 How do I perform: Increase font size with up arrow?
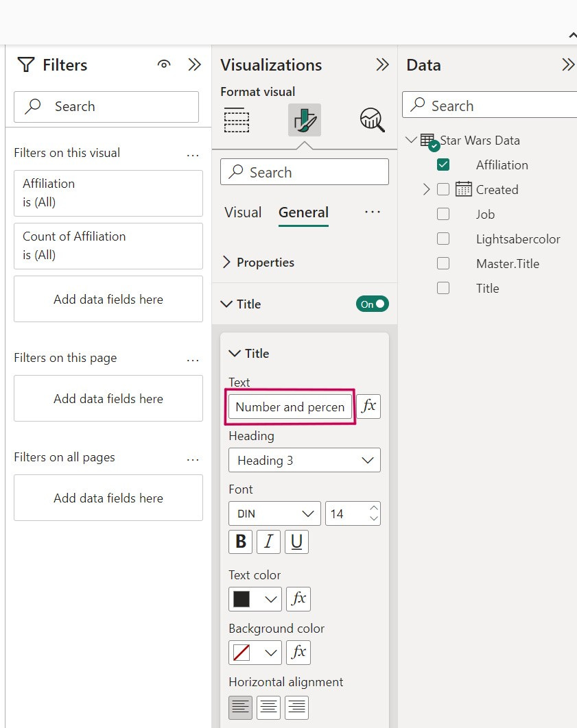[373, 508]
